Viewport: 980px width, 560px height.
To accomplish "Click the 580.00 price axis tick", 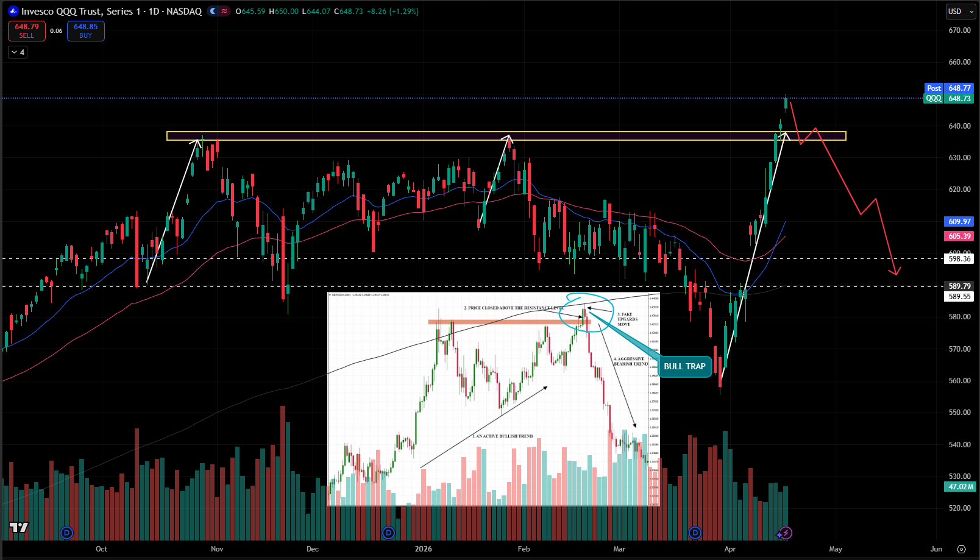I will (960, 317).
